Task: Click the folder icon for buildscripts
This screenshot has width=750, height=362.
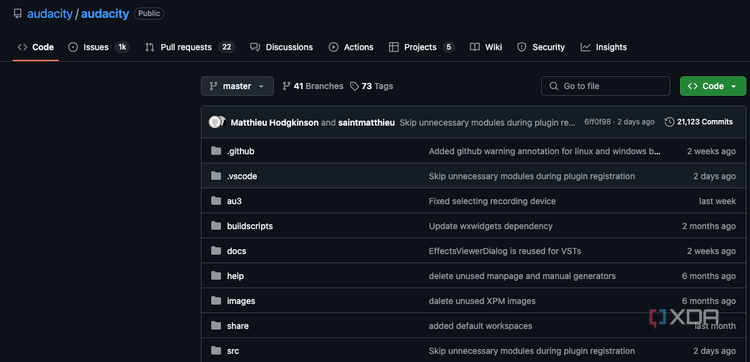Action: [216, 226]
